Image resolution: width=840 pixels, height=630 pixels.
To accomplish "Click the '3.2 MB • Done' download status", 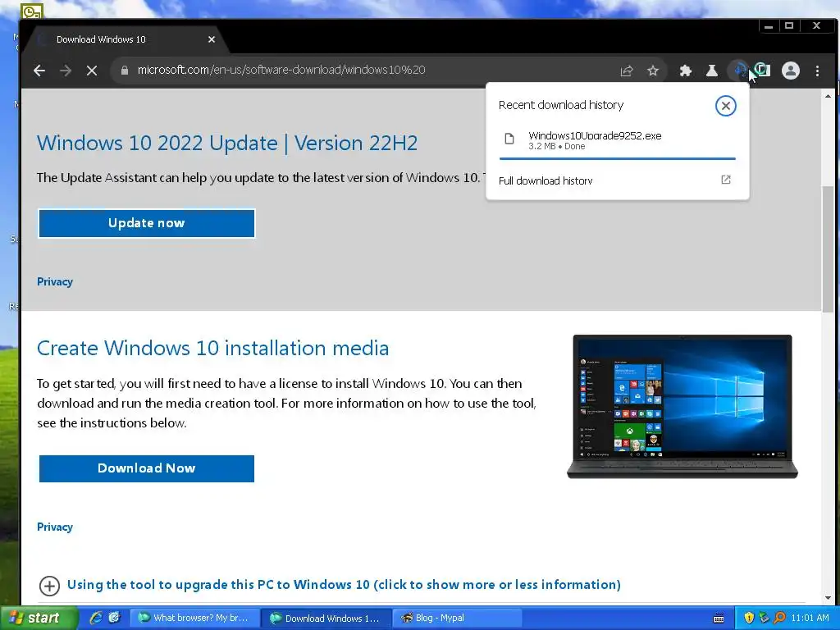I will (557, 146).
